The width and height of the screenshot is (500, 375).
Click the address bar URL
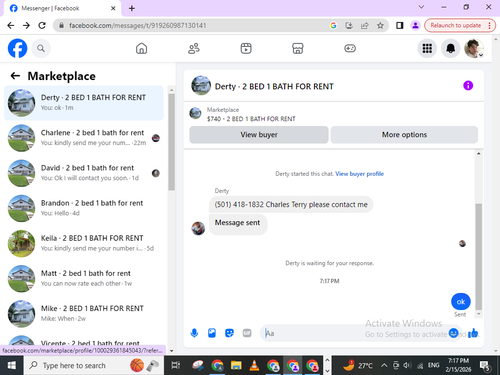[x=137, y=25]
